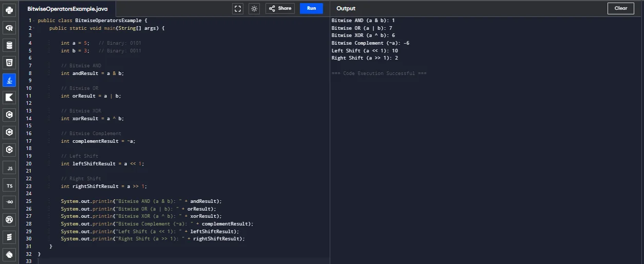The height and width of the screenshot is (264, 644).
Task: Click 'int rightShiftResult = a >> 1;' line
Action: [104, 186]
